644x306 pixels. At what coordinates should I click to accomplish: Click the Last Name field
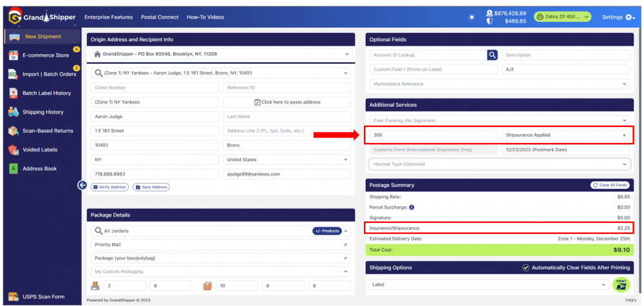[287, 117]
